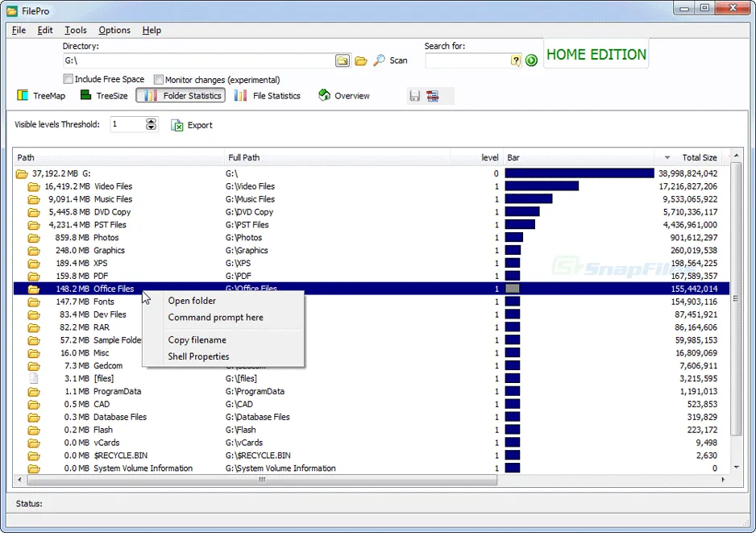Click Total Size header sort arrow
Screen dimensions: 756x533
[667, 158]
